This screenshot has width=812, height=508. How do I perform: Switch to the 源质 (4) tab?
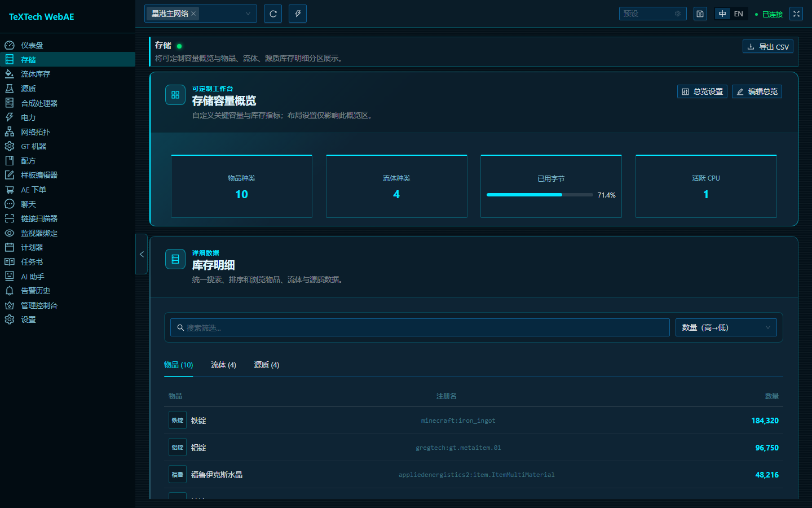click(x=267, y=365)
